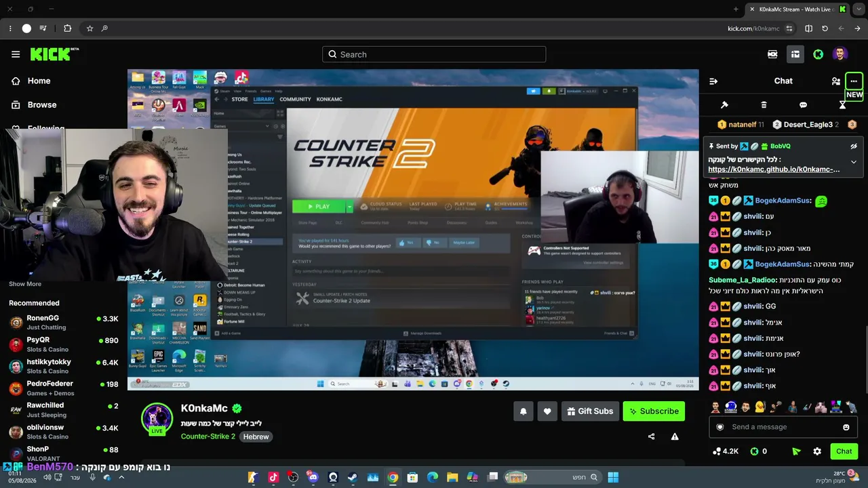This screenshot has height=488, width=868.
Task: Go to the Kick logo homepage
Action: click(x=54, y=54)
